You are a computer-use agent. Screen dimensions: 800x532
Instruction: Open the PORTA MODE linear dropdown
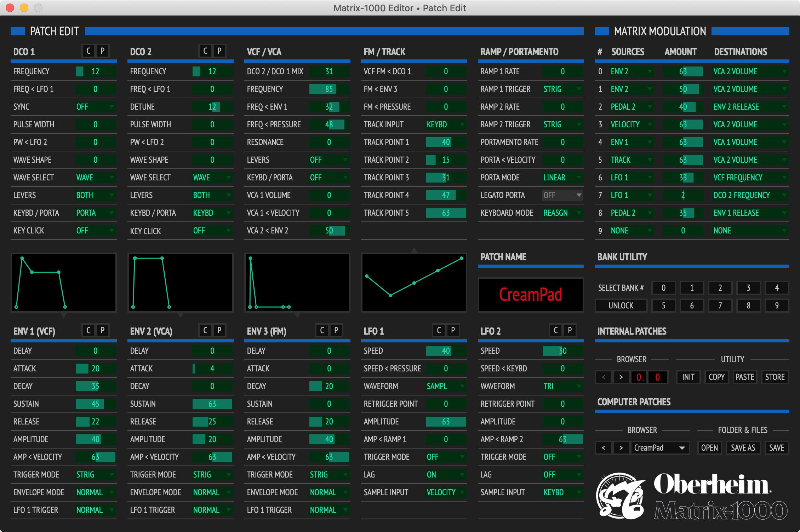pyautogui.click(x=562, y=178)
